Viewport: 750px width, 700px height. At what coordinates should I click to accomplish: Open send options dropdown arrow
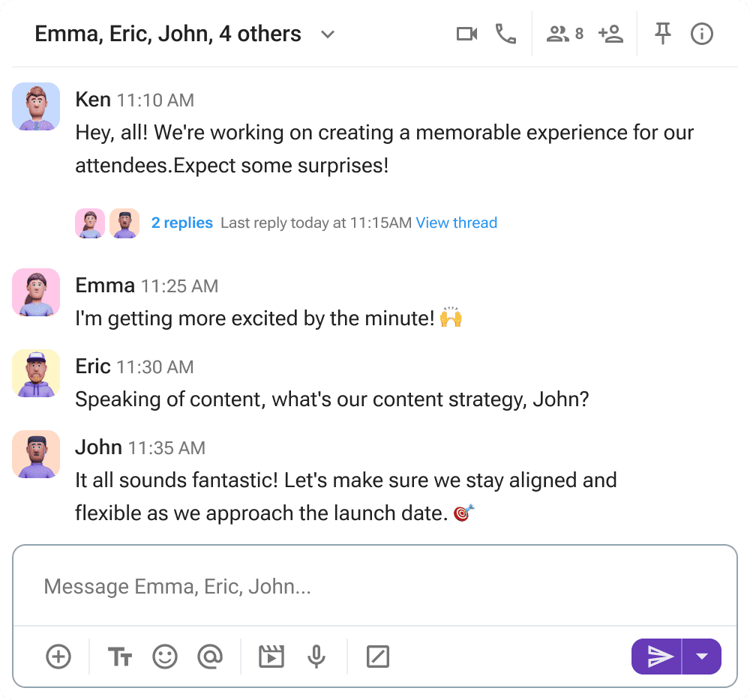[x=702, y=657]
